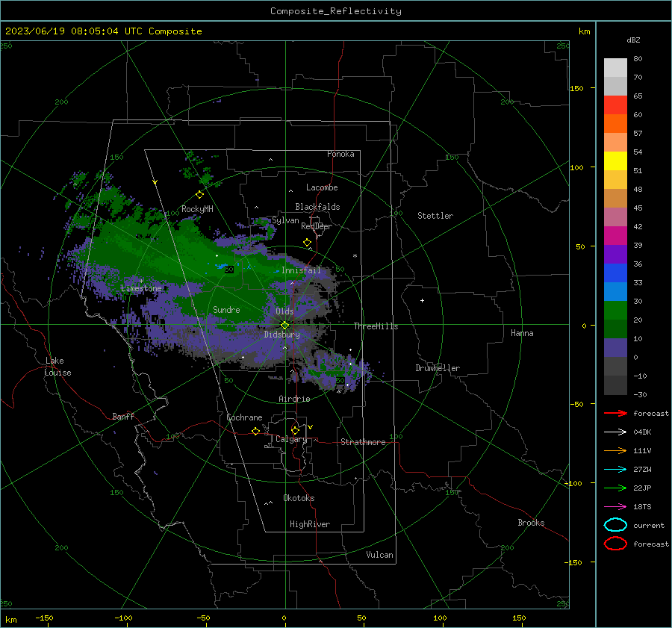Screen dimensions: 672x628
Task: Select the yellow diamond marker above Calgary
Action: point(295,430)
